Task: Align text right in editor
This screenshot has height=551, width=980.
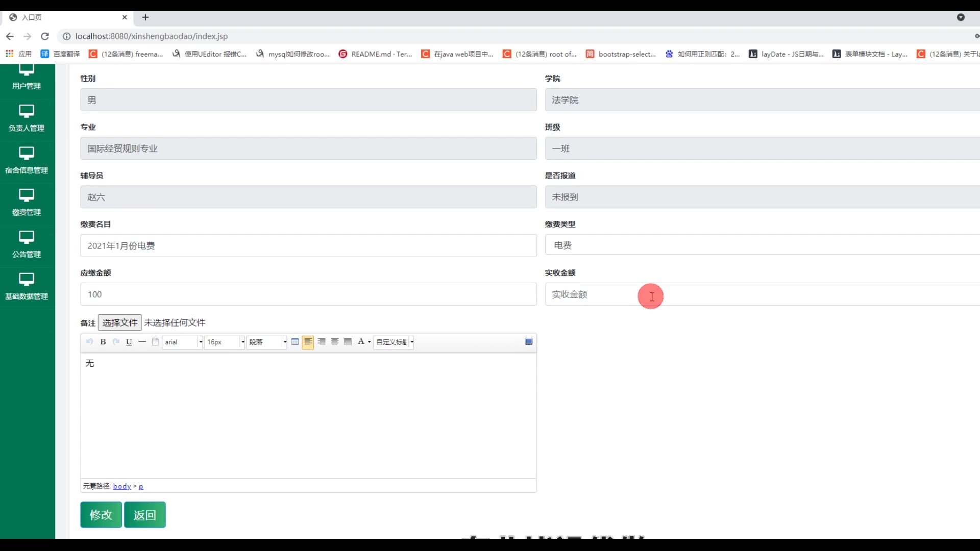Action: coord(322,342)
